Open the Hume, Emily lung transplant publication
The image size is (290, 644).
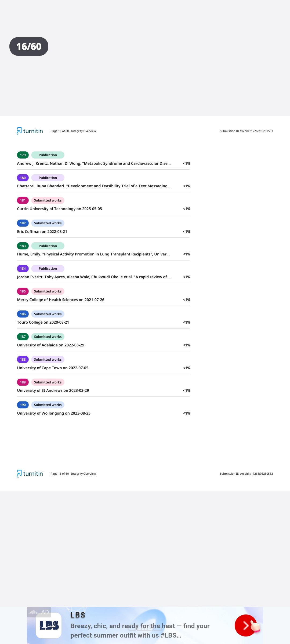(93, 254)
